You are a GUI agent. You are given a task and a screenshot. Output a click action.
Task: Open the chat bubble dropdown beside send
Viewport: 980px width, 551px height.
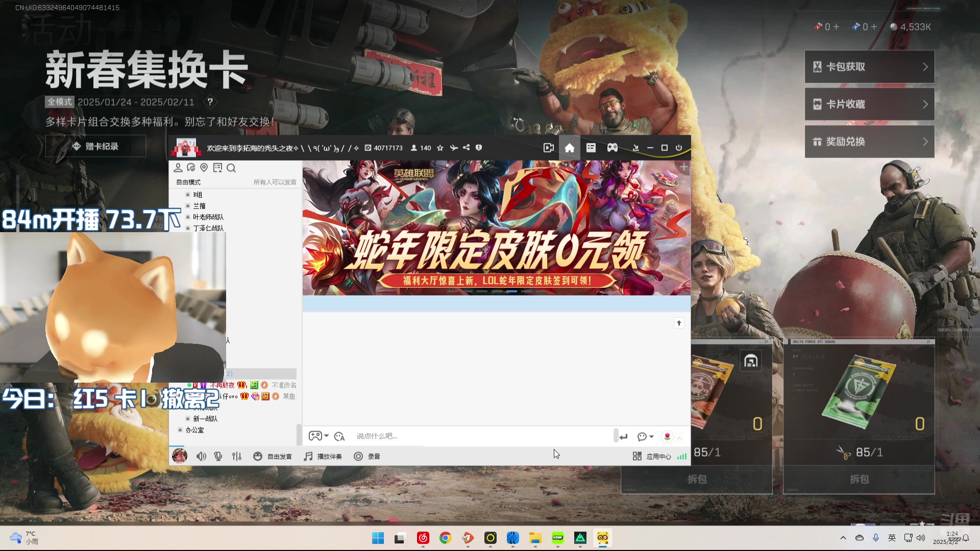646,437
